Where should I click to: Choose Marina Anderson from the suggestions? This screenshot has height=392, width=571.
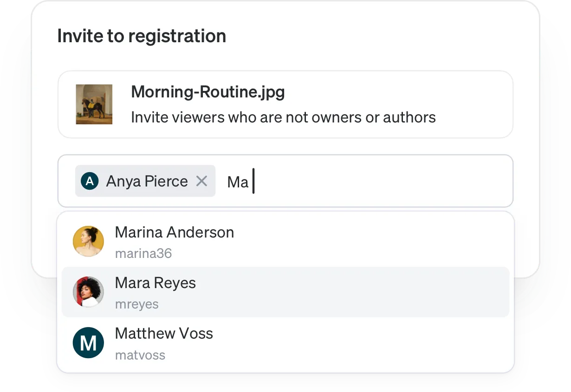[285, 241]
